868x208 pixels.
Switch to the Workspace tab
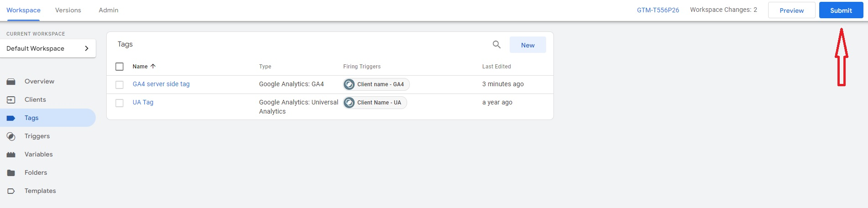[x=23, y=10]
